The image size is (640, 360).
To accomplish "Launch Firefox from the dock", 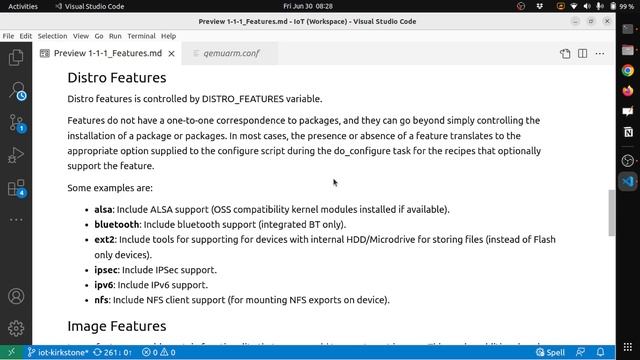I will [x=628, y=91].
